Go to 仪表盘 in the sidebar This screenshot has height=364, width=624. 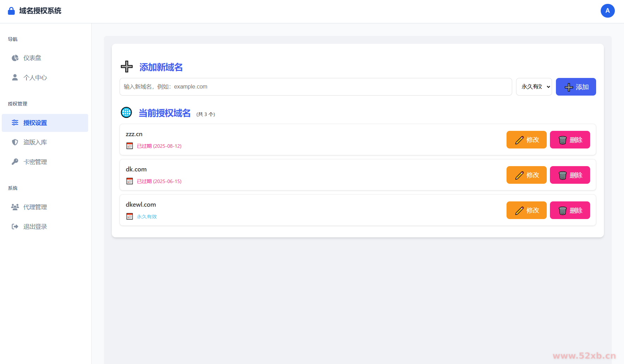pyautogui.click(x=32, y=58)
